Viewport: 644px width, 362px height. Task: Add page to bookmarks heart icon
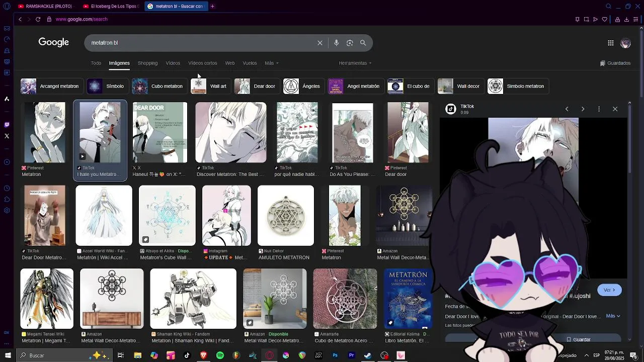[x=604, y=19]
